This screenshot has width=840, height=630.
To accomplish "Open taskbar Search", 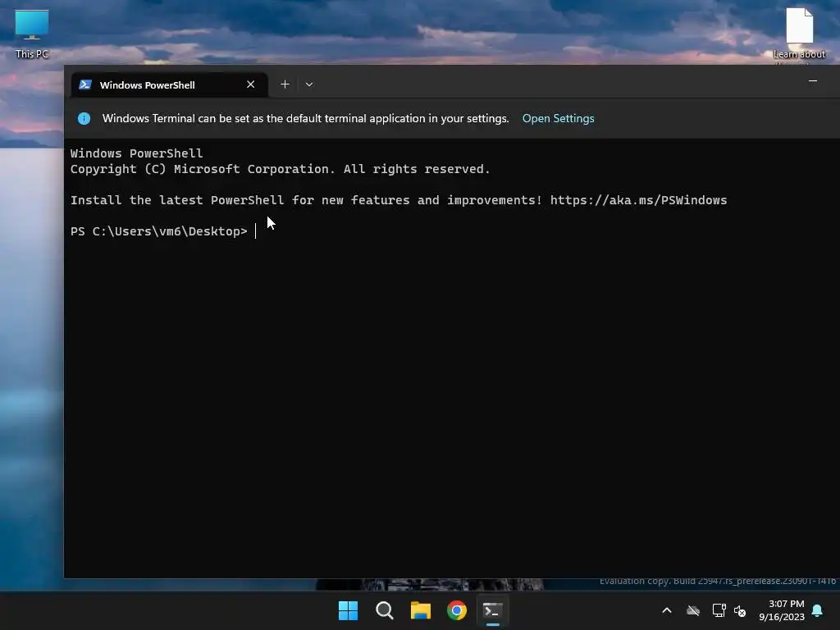I will click(x=384, y=610).
